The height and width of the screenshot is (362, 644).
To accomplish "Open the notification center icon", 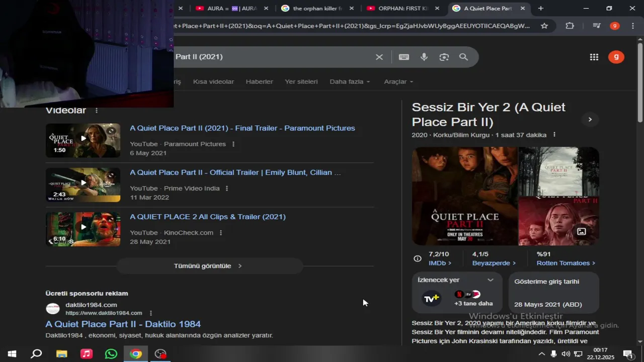I will coord(627,354).
